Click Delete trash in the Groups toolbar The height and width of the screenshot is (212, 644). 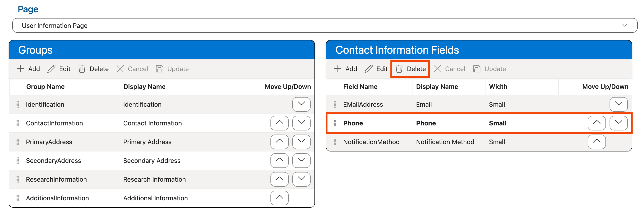(93, 69)
